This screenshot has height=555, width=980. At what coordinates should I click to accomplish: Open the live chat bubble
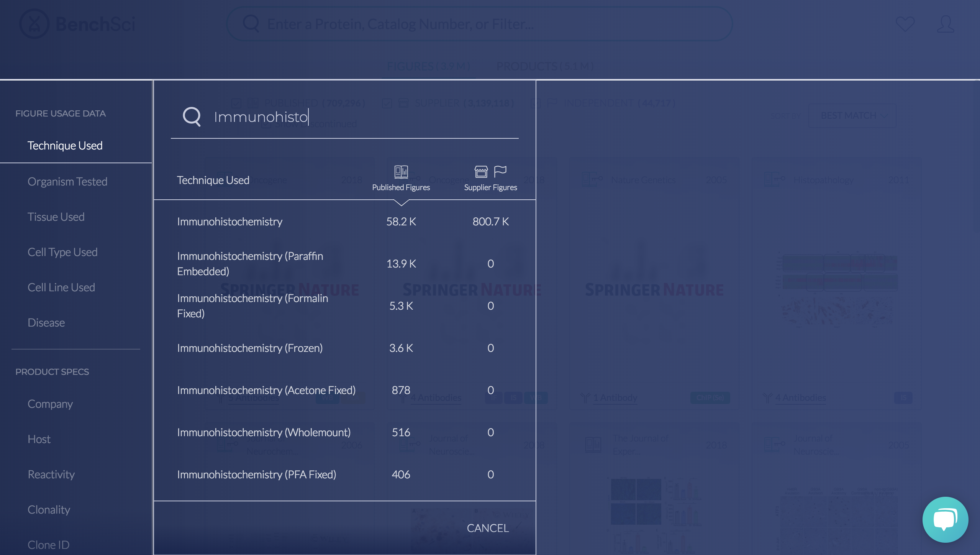[x=945, y=520]
